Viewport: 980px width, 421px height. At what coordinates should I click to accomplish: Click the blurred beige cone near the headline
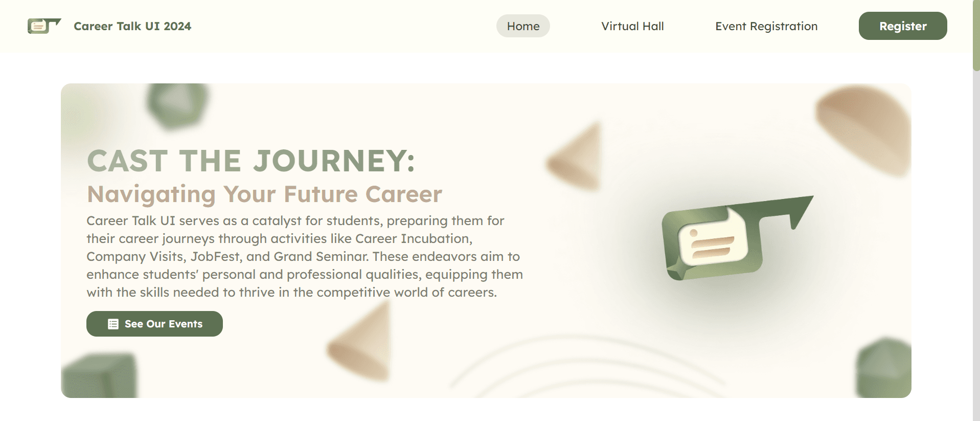[x=574, y=157]
